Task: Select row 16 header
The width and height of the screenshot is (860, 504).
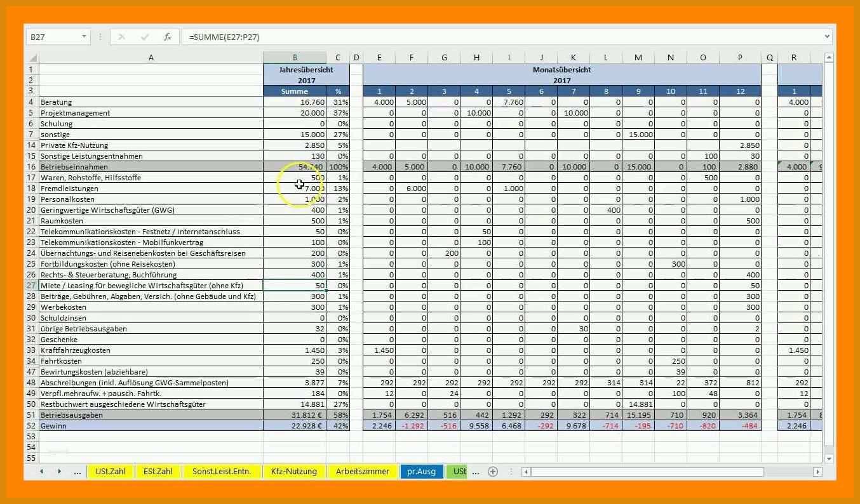Action: point(31,167)
